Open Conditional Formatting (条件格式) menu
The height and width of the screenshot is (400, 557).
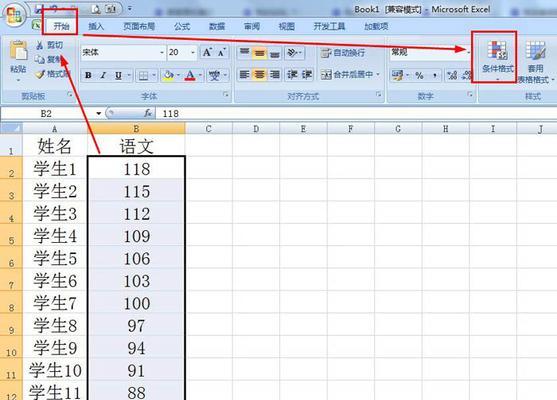[497, 59]
